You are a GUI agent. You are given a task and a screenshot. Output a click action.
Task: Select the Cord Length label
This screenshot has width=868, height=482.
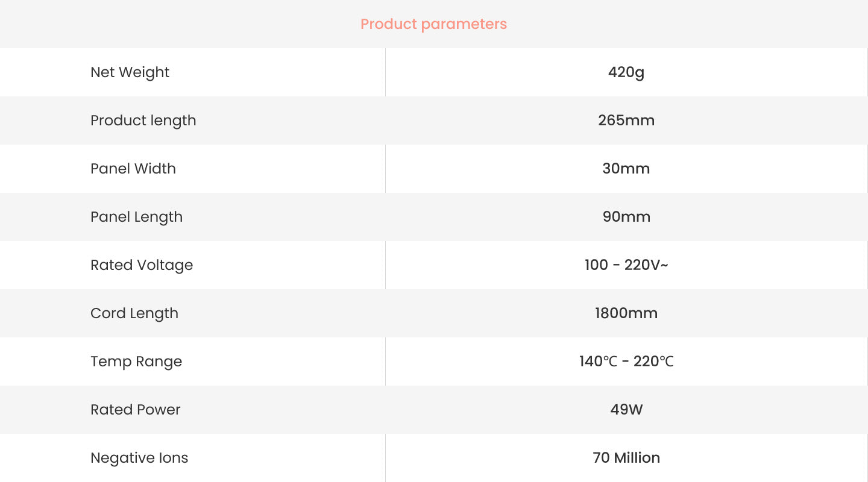[x=134, y=313]
